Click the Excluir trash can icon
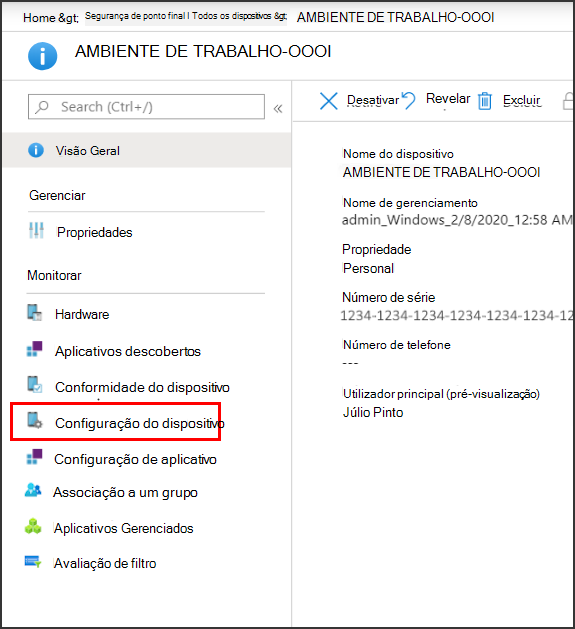This screenshot has height=629, width=575. pyautogui.click(x=485, y=101)
